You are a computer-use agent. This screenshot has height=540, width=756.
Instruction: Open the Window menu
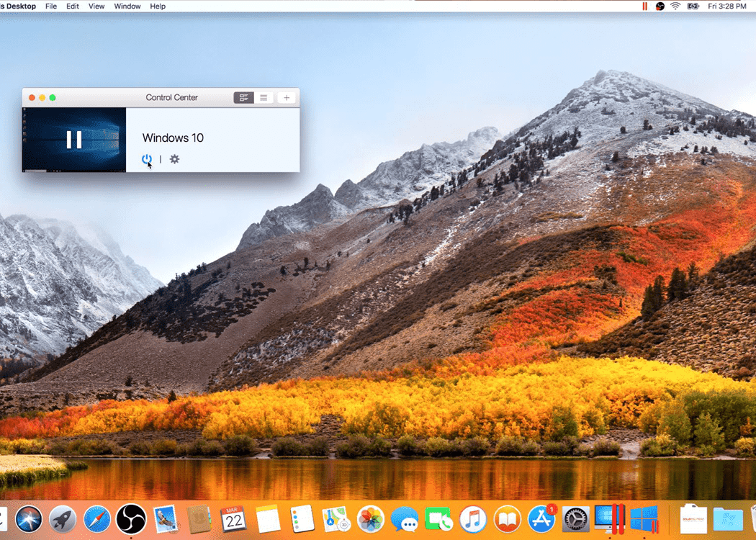coord(127,6)
